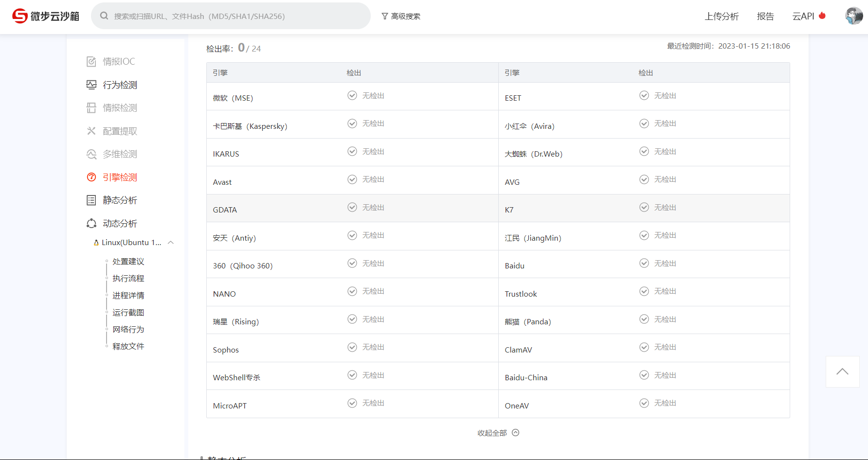Click the 情报IOC sidebar icon

point(91,62)
